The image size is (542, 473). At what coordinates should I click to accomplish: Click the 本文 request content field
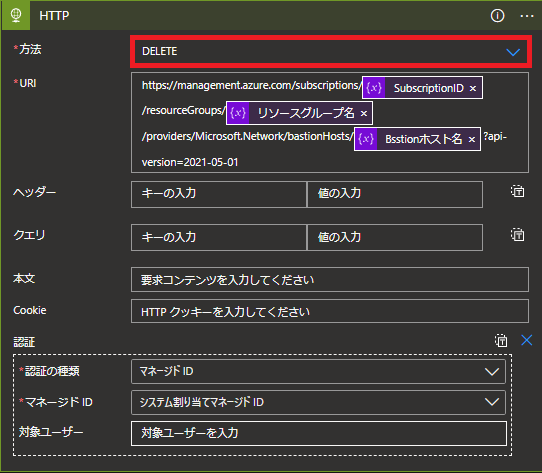pos(330,279)
